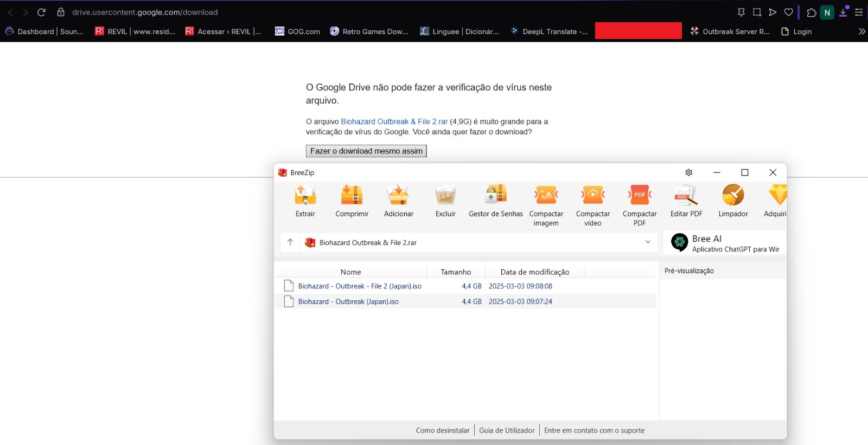Go up one folder level arrow

(x=290, y=242)
